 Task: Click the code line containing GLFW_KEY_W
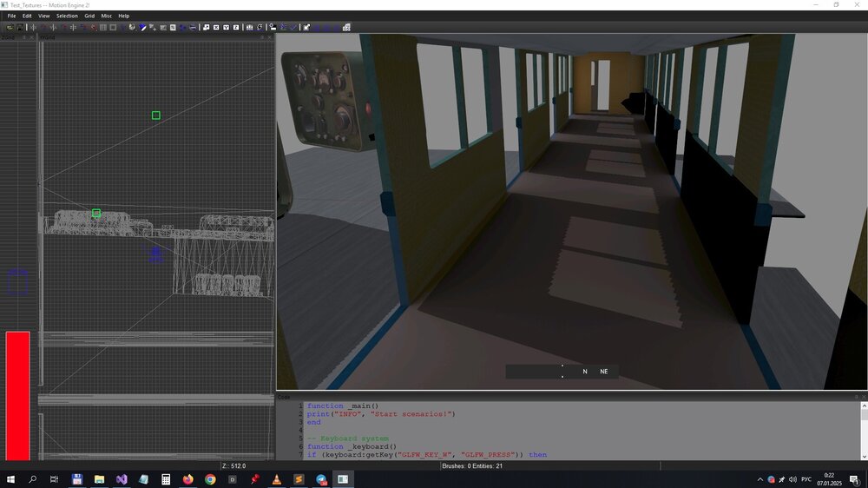click(x=427, y=455)
